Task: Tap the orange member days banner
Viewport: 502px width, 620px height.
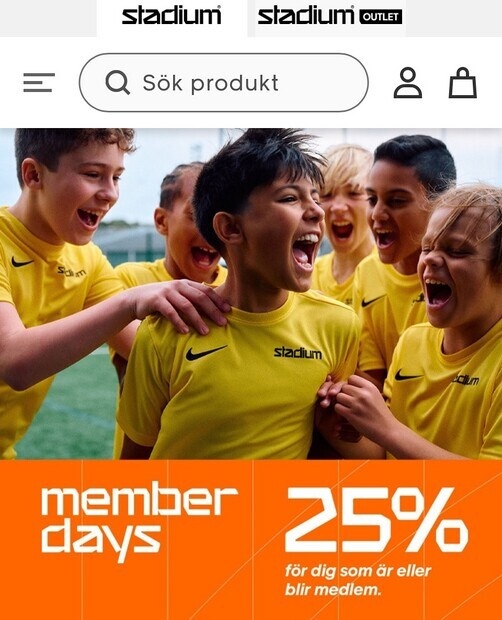Action: point(251,539)
